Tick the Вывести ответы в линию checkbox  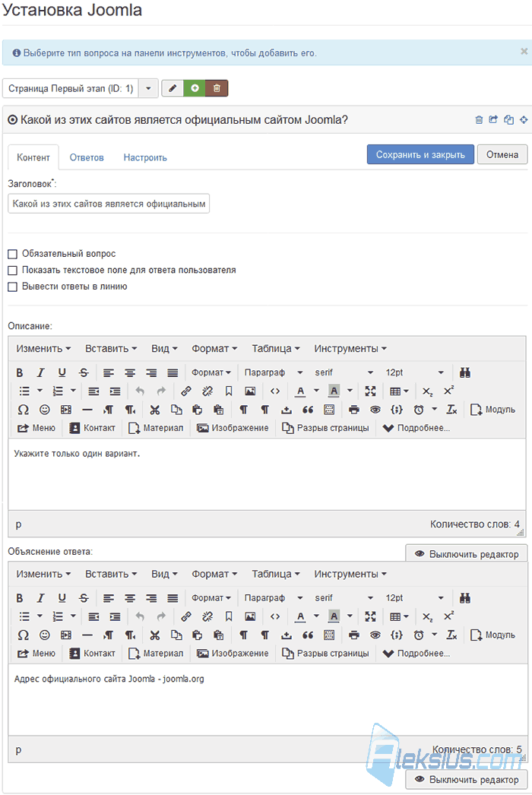pos(13,287)
